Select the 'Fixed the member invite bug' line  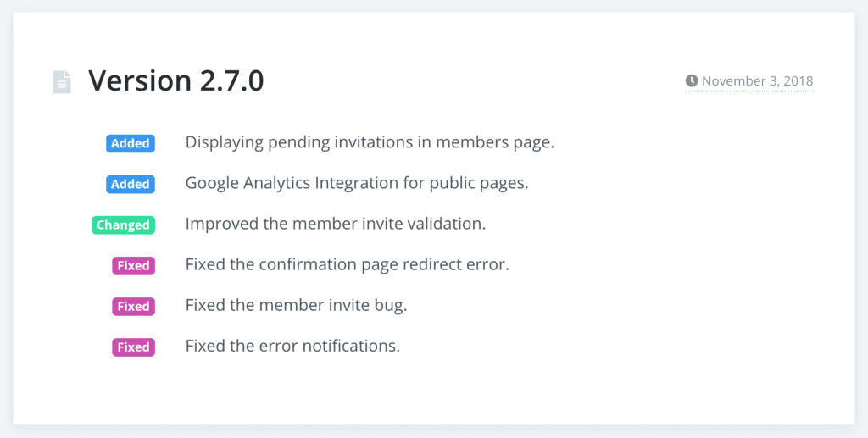(x=296, y=306)
